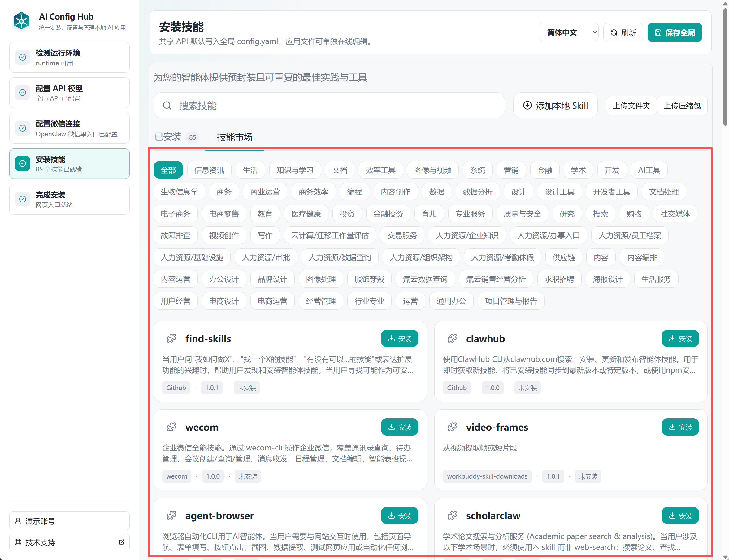Viewport: 729px width, 560px height.
Task: Click the check icon beside 配置微信连接
Action: (23, 128)
